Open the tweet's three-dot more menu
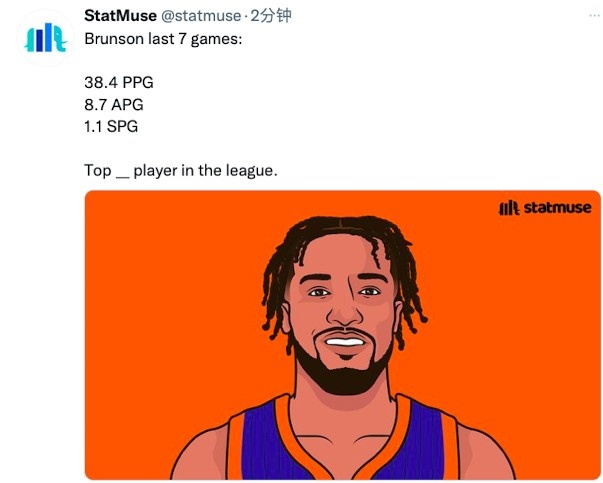Image resolution: width=603 pixels, height=483 pixels. tap(595, 15)
